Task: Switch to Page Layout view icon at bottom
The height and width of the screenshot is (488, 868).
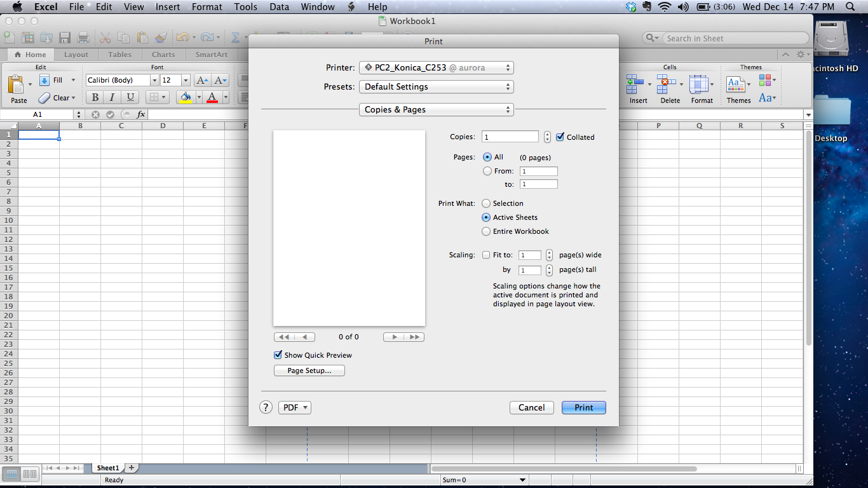Action: [x=30, y=473]
